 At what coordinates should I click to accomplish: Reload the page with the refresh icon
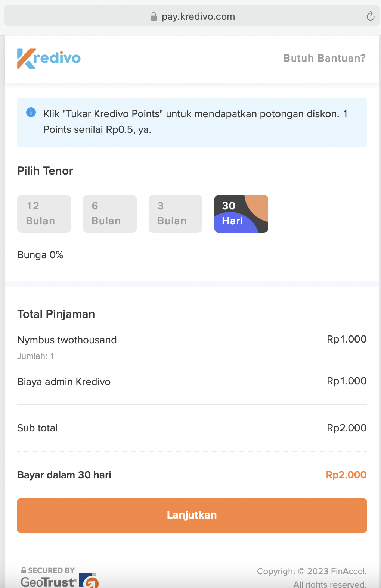click(x=370, y=16)
